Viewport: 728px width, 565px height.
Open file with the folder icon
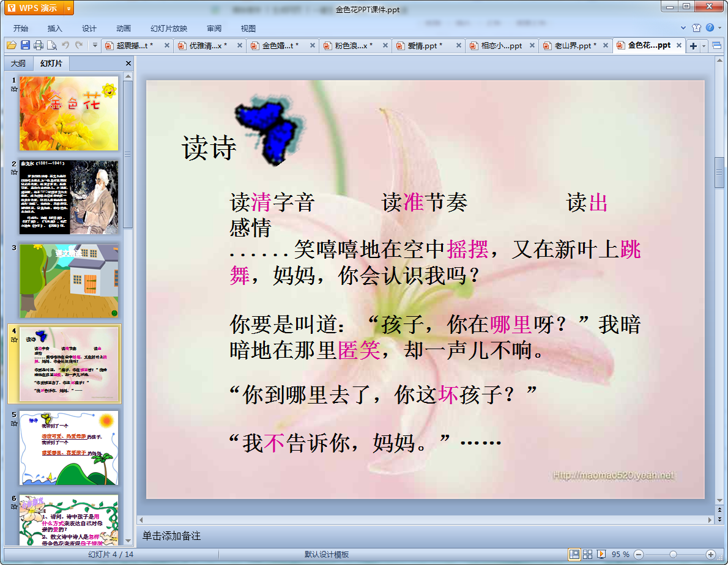pyautogui.click(x=12, y=45)
